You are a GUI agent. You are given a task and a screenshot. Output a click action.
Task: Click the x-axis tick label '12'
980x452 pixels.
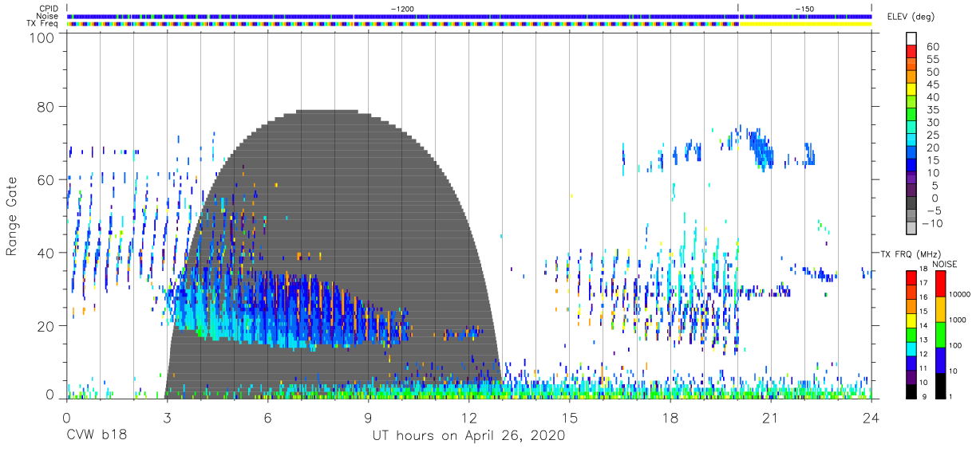468,419
